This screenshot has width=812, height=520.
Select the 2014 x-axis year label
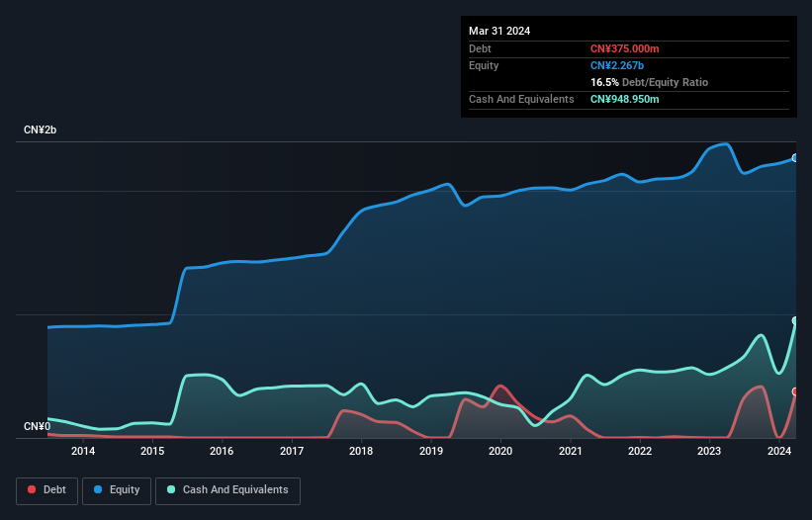point(83,452)
